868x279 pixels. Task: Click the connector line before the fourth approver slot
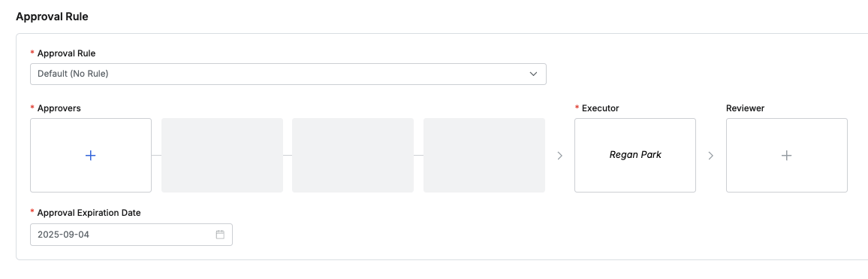point(418,156)
